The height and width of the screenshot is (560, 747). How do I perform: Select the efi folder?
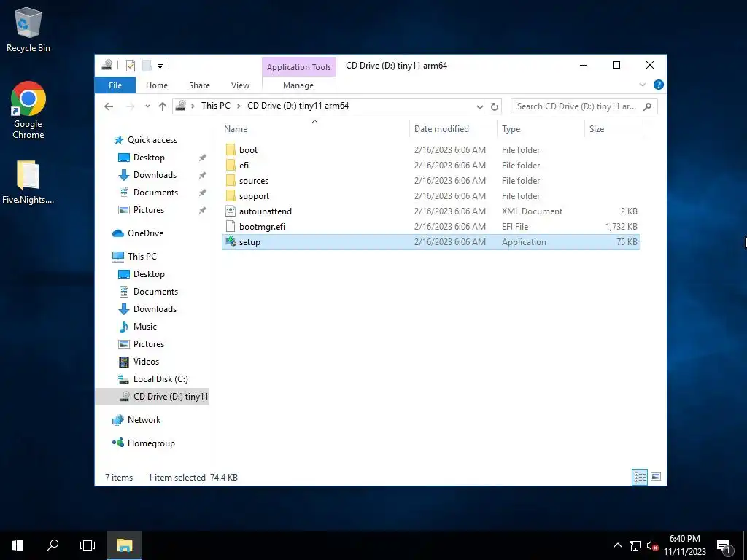tap(430, 166)
